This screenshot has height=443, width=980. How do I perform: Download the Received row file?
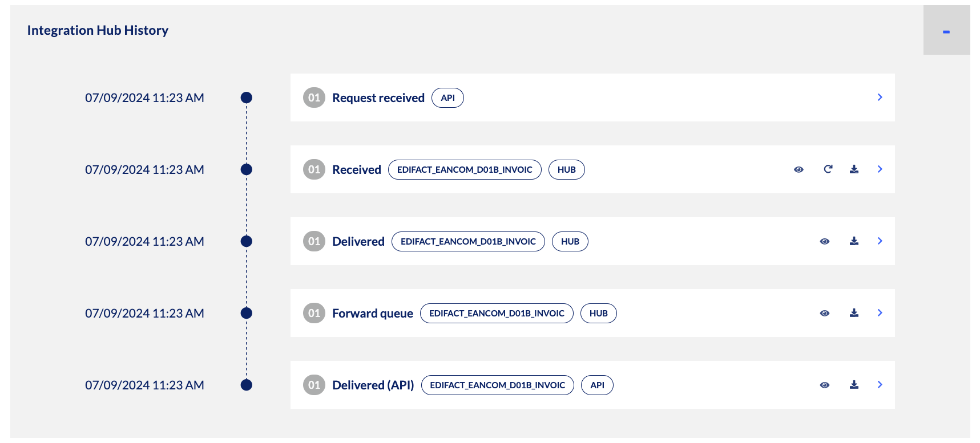pyautogui.click(x=854, y=169)
